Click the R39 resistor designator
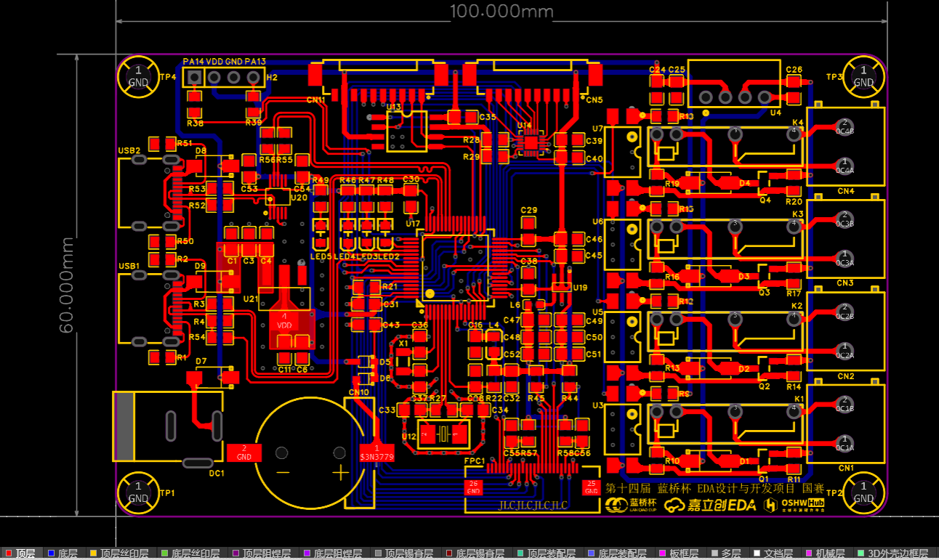This screenshot has width=939, height=560. point(254,123)
